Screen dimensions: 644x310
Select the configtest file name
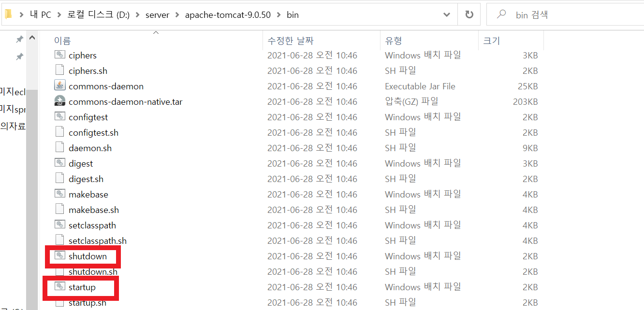point(88,117)
